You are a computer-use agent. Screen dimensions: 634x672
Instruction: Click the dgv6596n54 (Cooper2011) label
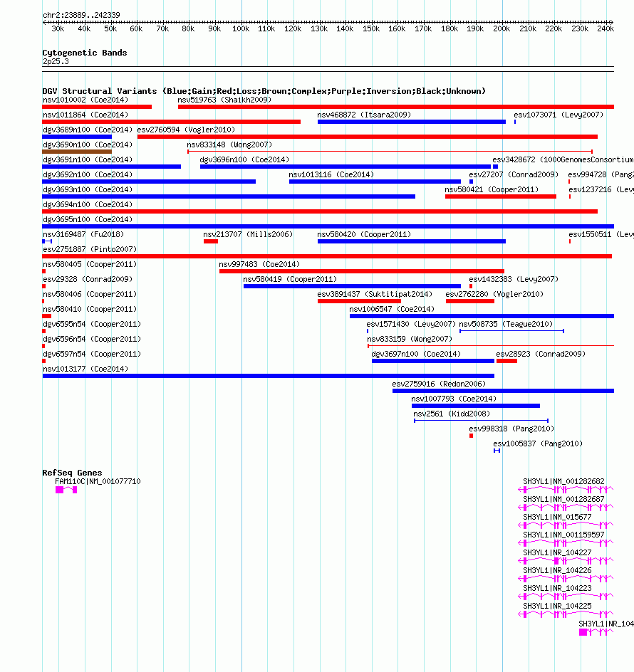[92, 340]
